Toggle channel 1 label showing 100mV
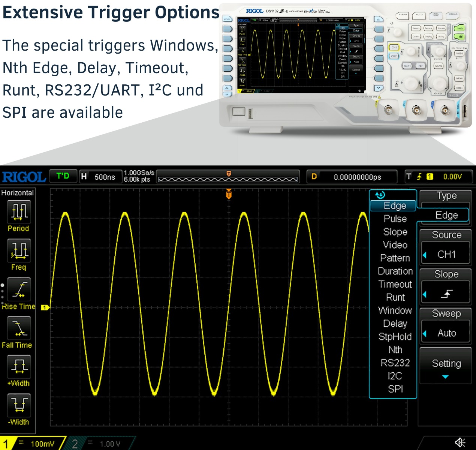The height and width of the screenshot is (450, 476). tap(33, 443)
